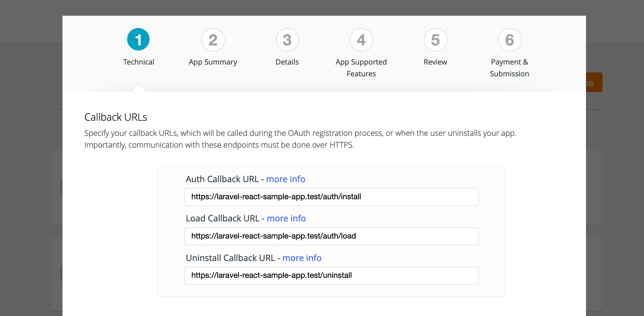Open the Technical wizard step
Screen dimensions: 644x316
coord(138,62)
